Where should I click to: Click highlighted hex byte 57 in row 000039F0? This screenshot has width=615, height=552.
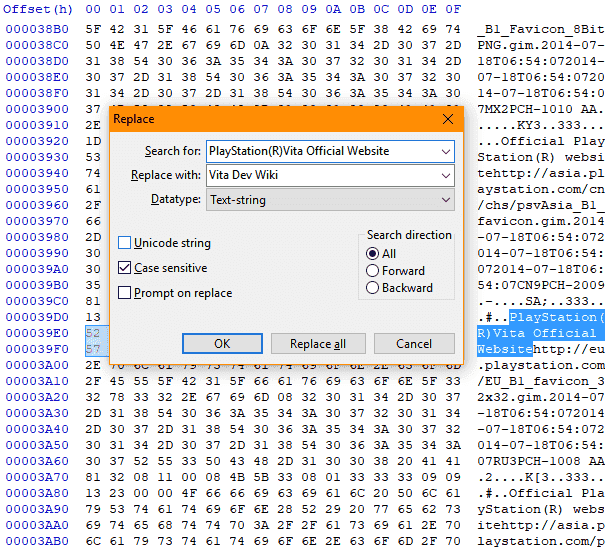coord(93,349)
